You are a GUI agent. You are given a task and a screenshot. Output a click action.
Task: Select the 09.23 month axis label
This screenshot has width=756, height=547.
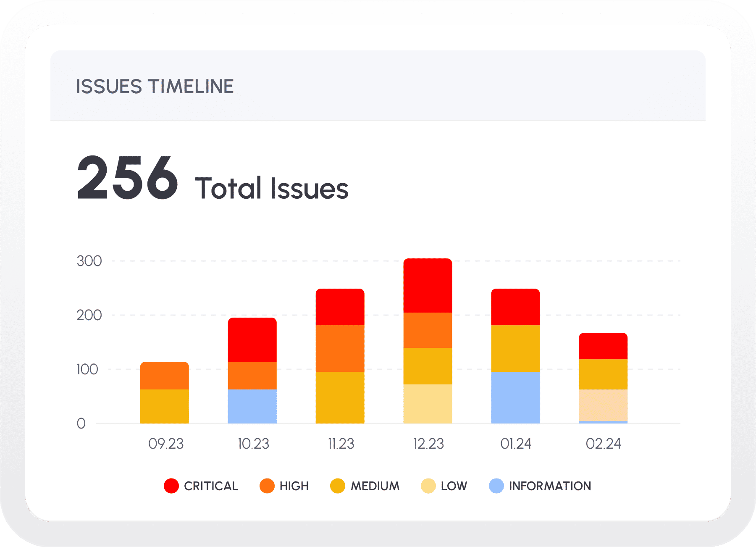tap(166, 444)
